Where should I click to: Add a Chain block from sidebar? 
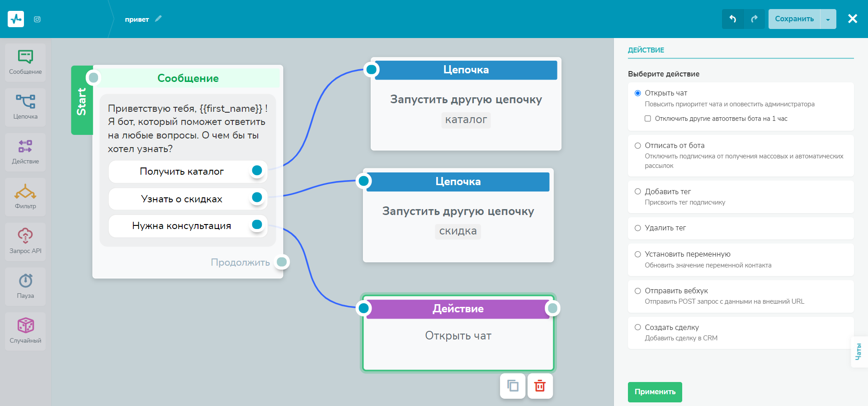(25, 107)
